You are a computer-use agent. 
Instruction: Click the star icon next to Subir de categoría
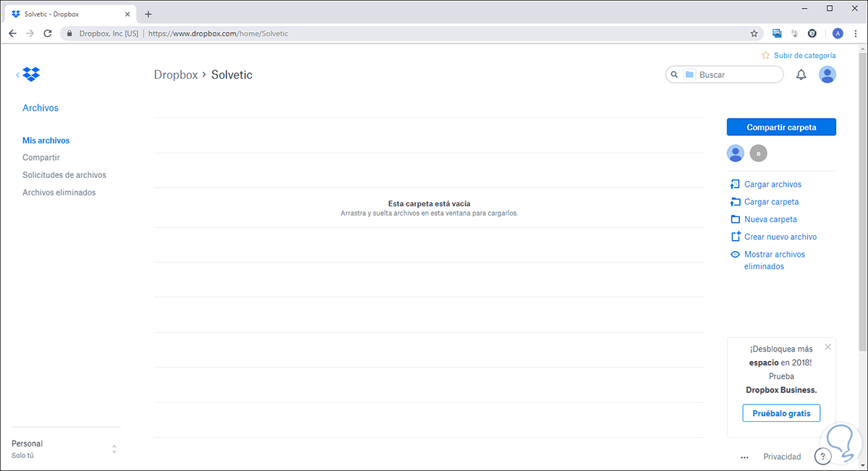[x=765, y=55]
